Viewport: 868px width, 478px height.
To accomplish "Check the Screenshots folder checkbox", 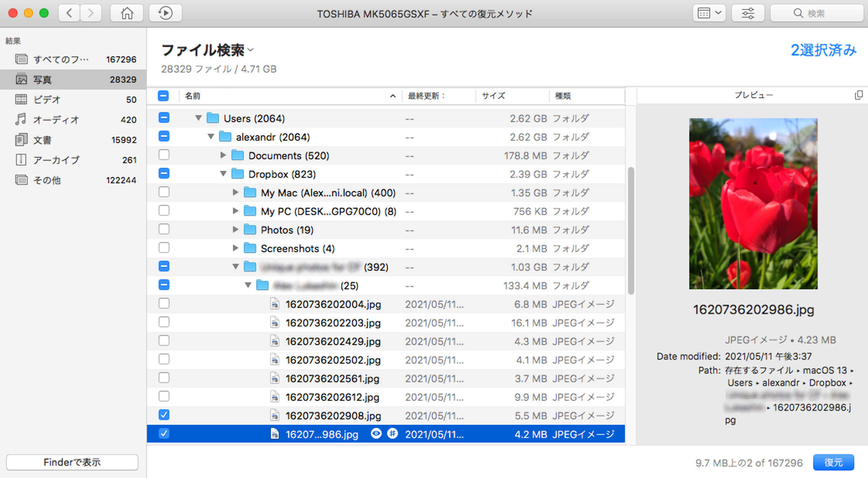I will click(x=164, y=248).
